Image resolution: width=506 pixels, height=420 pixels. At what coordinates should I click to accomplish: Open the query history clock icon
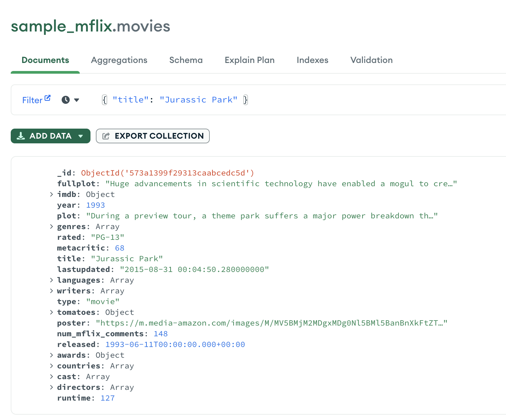pos(66,100)
